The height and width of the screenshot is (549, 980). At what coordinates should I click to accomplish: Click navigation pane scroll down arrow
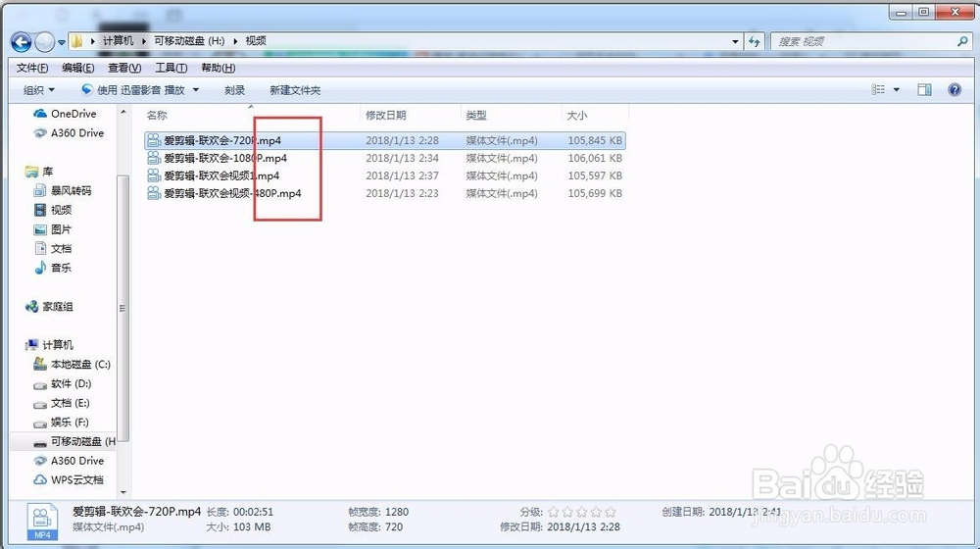[x=123, y=493]
